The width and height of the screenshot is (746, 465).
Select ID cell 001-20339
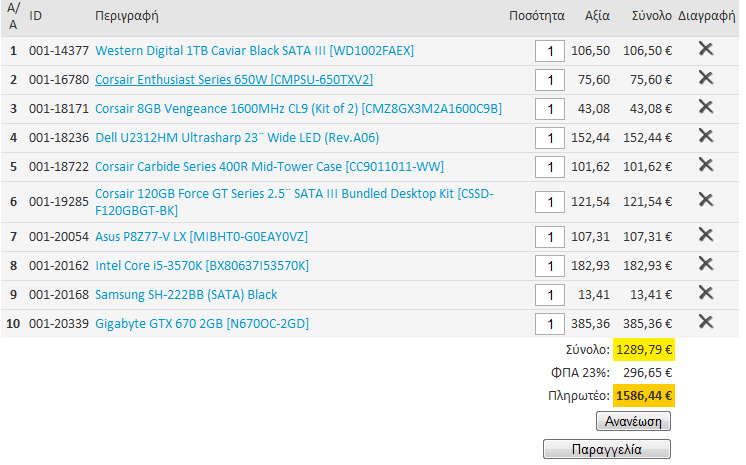59,324
